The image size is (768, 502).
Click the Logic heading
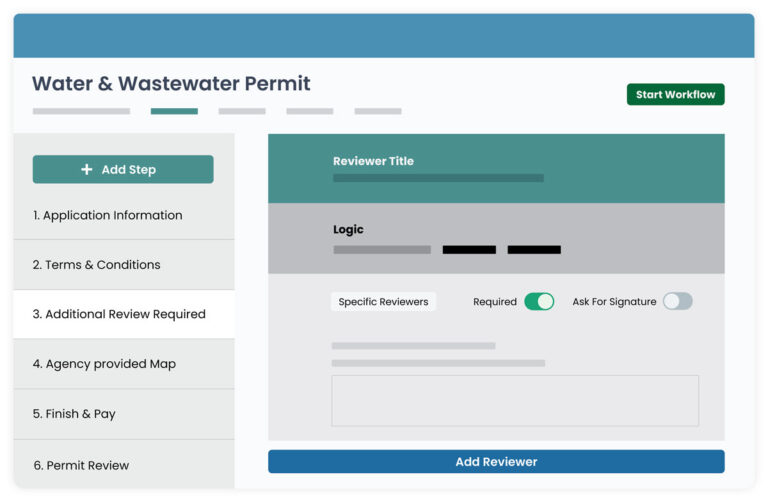point(348,229)
